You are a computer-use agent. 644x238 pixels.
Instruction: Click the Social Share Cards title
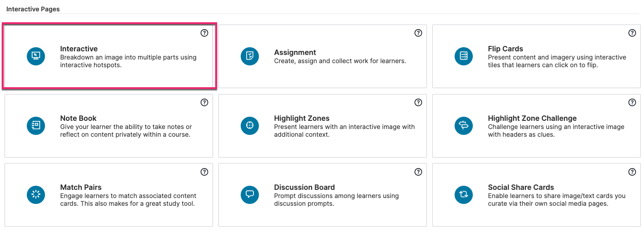tap(521, 187)
